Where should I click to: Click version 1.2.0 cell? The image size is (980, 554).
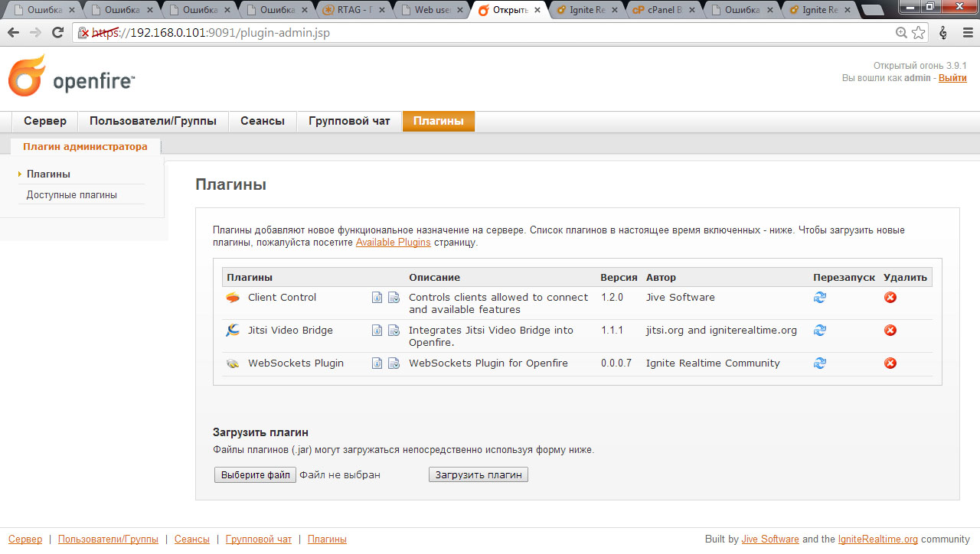612,298
